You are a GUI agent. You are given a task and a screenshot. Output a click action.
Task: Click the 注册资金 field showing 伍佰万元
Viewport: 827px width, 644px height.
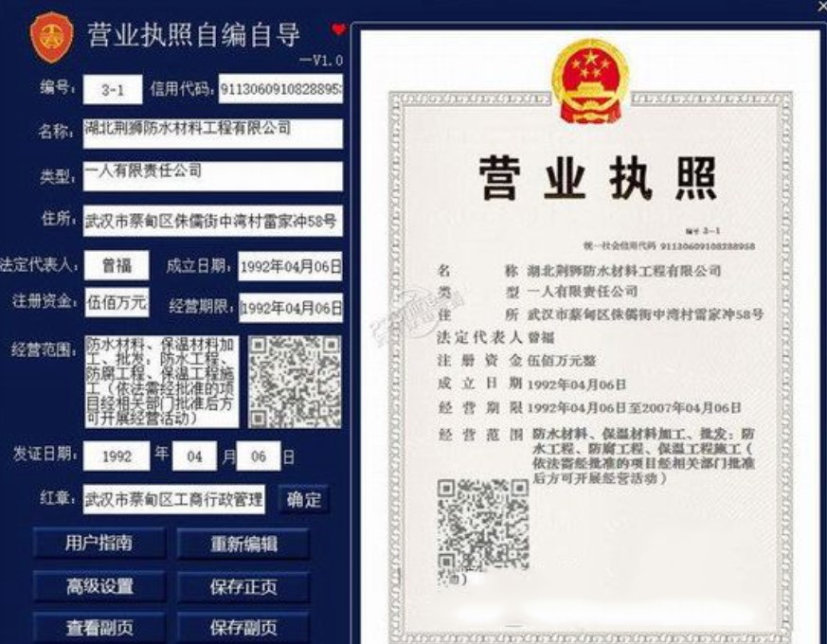coord(117,302)
